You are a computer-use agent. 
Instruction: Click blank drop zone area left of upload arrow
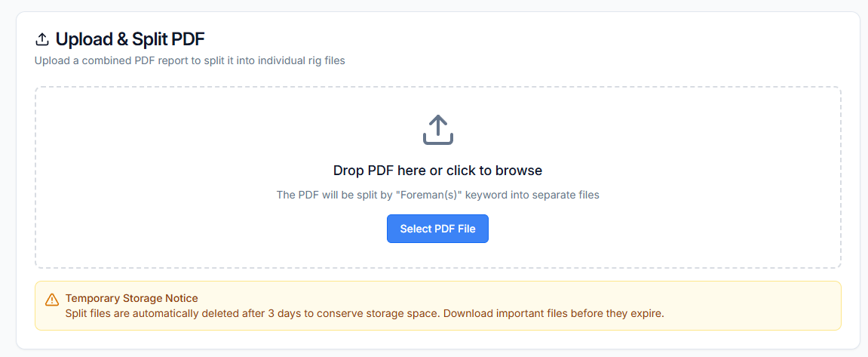(x=226, y=130)
